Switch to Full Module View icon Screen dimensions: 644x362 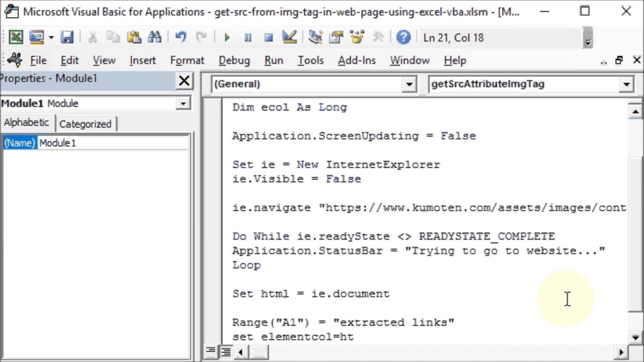[226, 351]
